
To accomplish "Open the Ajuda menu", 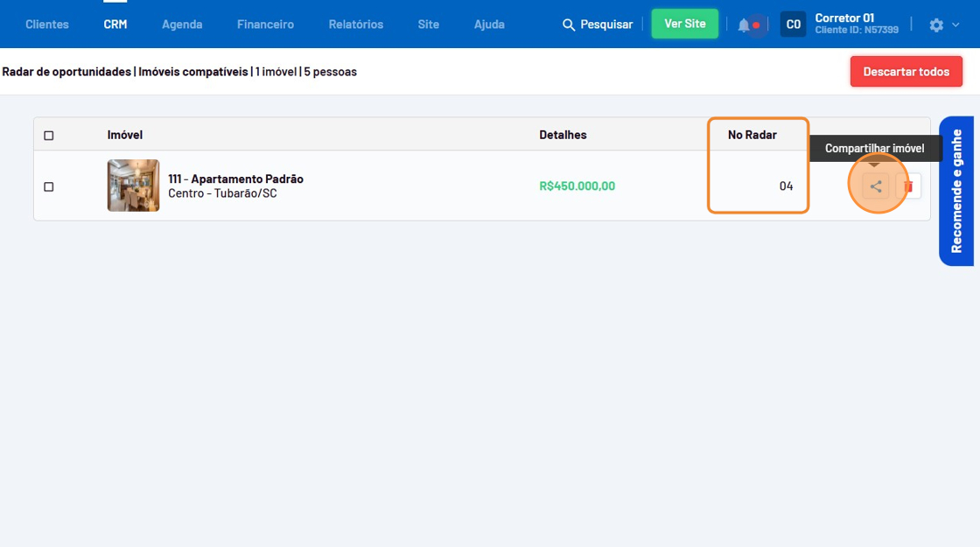I will tap(489, 25).
